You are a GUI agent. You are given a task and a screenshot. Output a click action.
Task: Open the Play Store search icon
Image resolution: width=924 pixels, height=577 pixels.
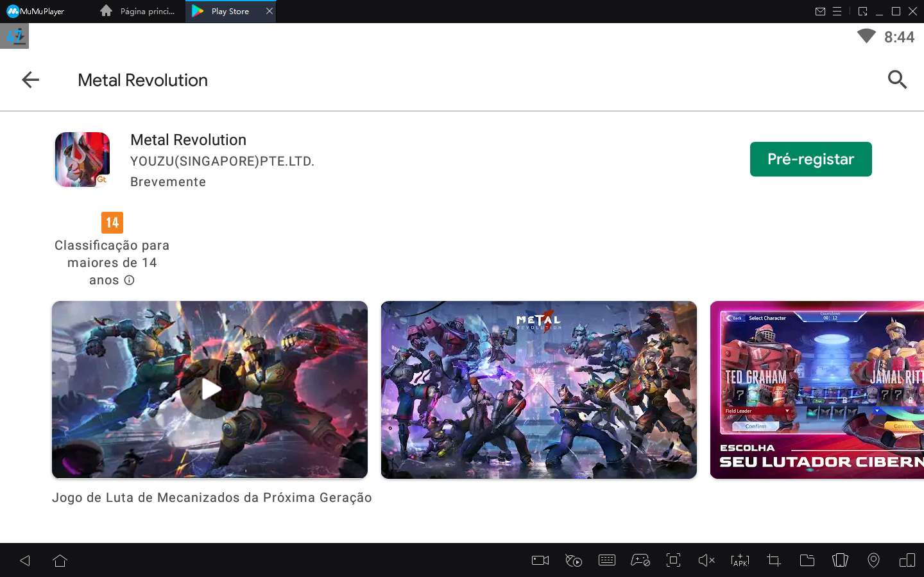[x=897, y=80]
